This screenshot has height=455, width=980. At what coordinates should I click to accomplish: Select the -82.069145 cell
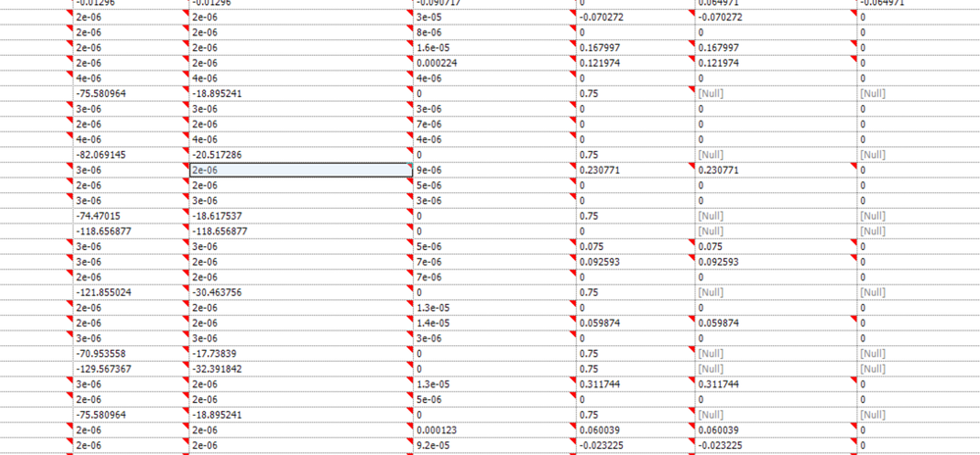coord(130,154)
